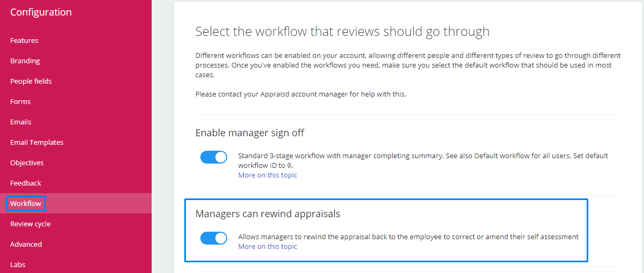644x273 pixels.
Task: Click the highlighted Workflow menu item
Action: [x=26, y=203]
